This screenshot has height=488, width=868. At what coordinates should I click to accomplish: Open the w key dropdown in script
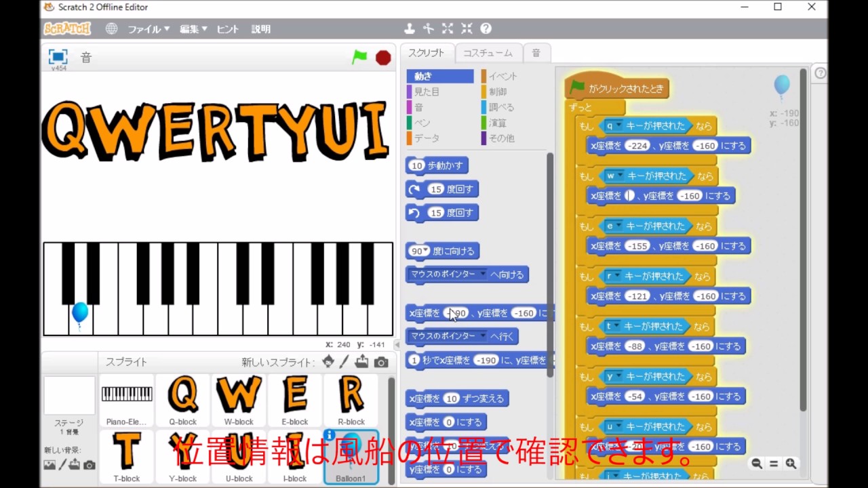pos(620,176)
